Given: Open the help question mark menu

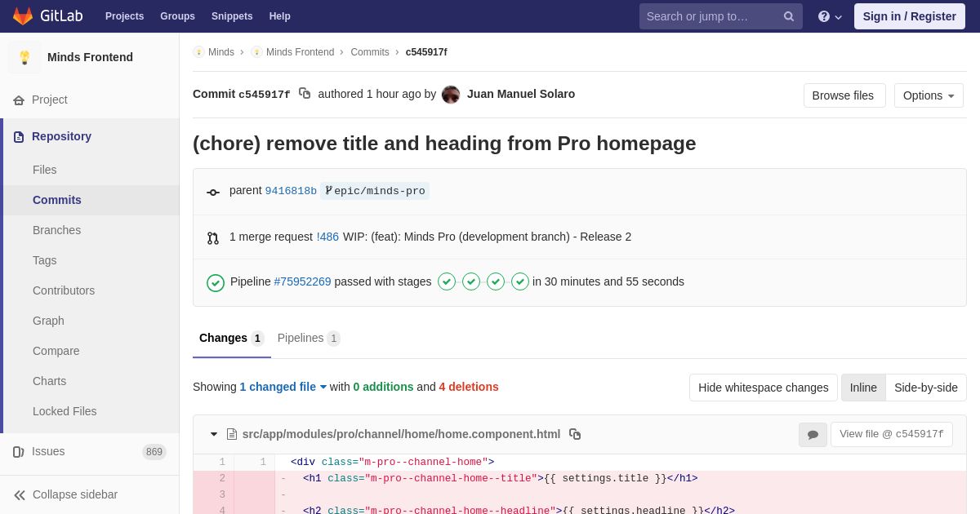Looking at the screenshot, I should click(x=830, y=16).
